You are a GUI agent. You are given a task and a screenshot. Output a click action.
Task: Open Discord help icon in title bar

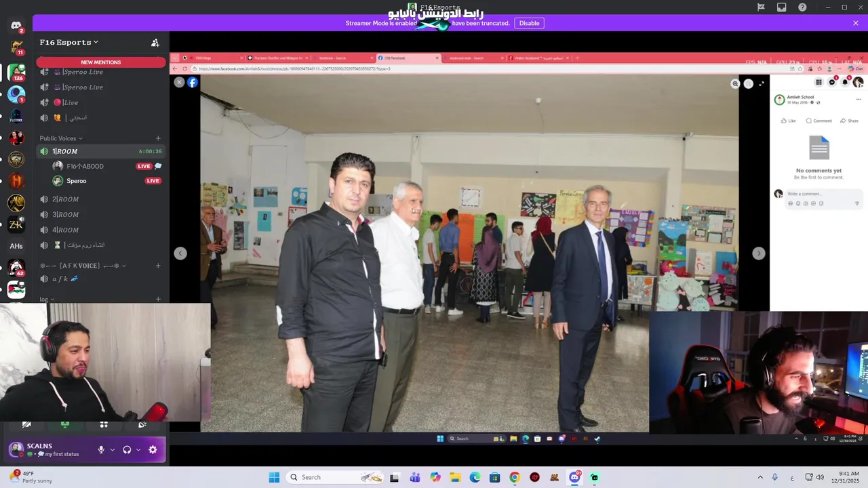[x=803, y=7]
